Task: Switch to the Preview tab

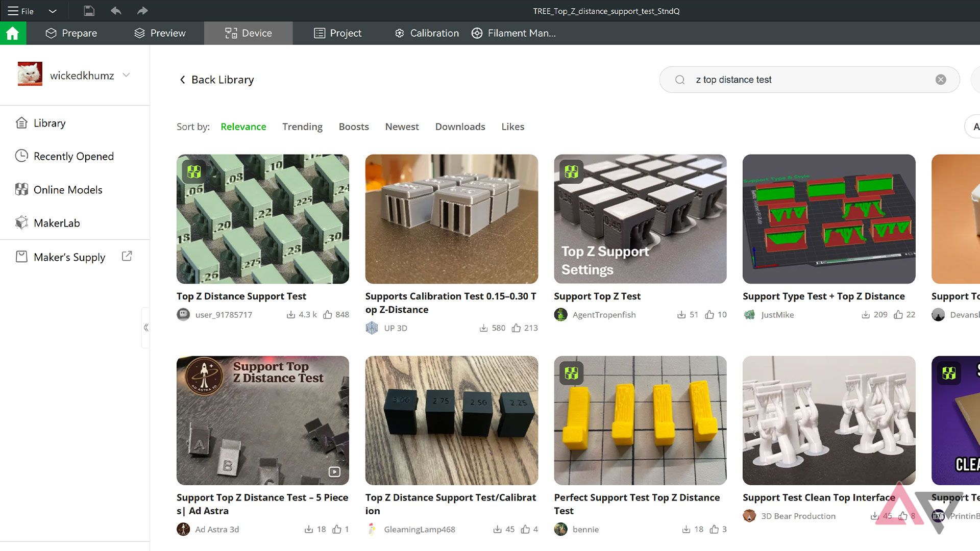Action: [160, 33]
